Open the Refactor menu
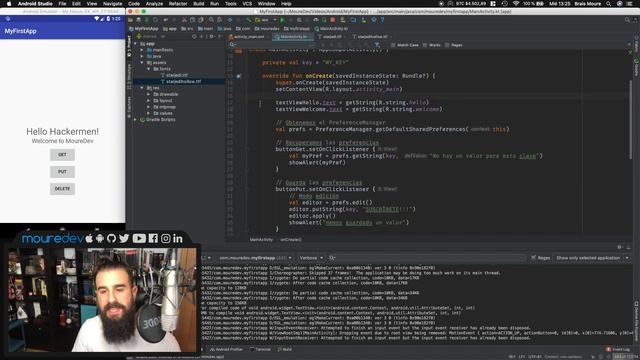Image resolution: width=640 pixels, height=360 pixels. pos(178,4)
